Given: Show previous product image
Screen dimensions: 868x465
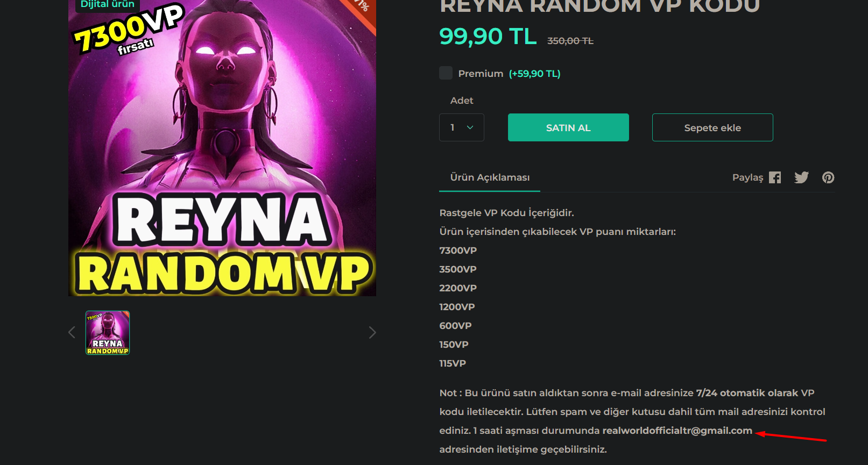Looking at the screenshot, I should (x=72, y=333).
